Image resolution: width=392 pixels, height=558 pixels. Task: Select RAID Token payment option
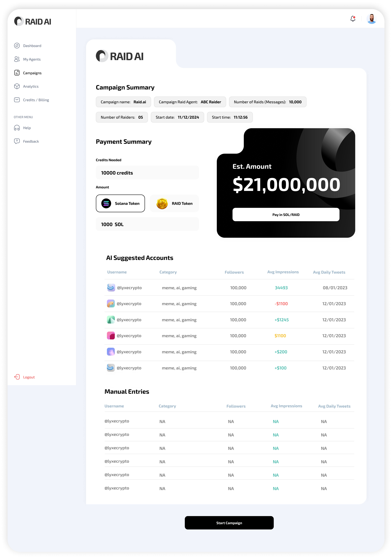174,203
